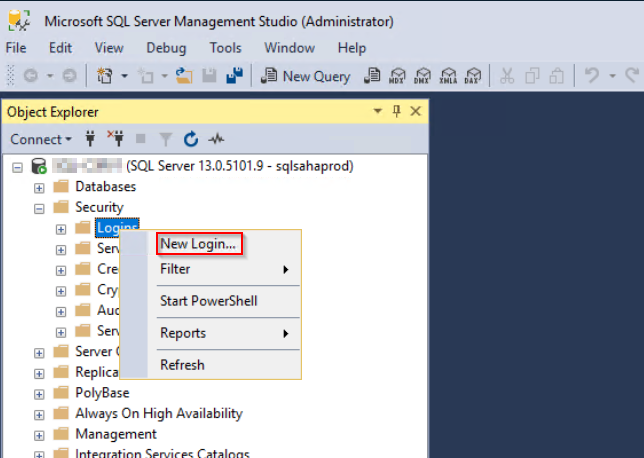Select the Management tree item

click(x=116, y=434)
